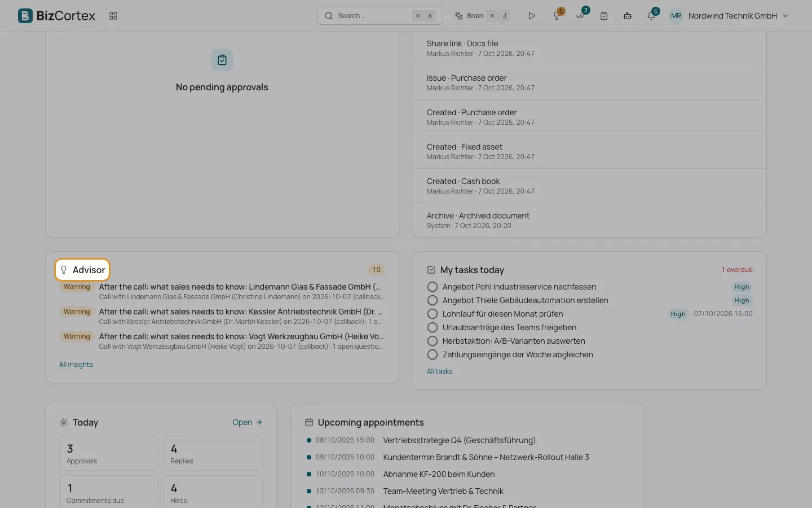The width and height of the screenshot is (812, 508).
Task: Open the 4 Hints tile
Action: [x=213, y=493]
